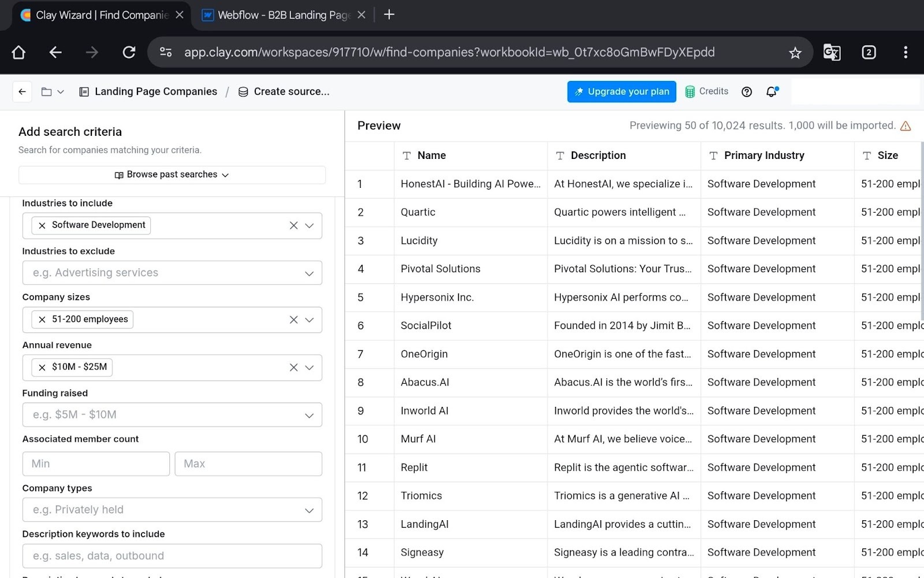The width and height of the screenshot is (924, 578).
Task: Click the Name column header
Action: click(x=471, y=155)
